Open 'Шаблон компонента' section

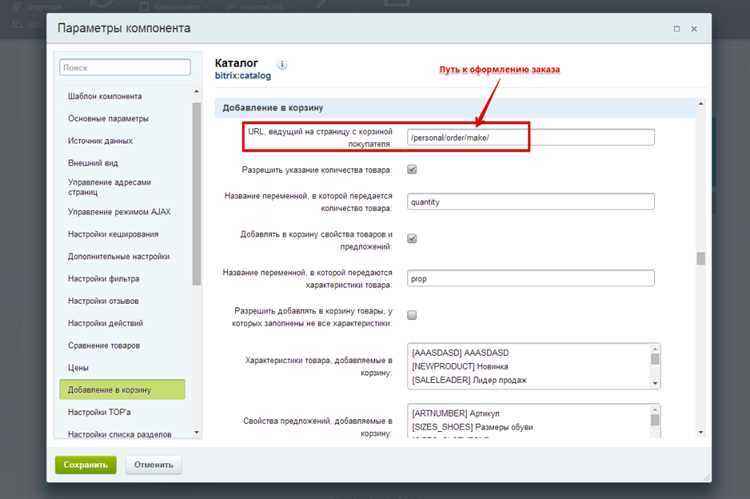105,96
